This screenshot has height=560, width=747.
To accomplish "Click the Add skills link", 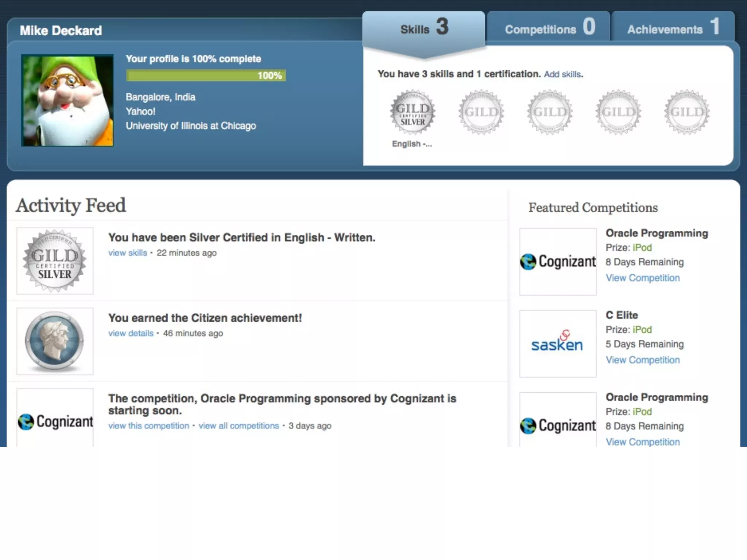I will tap(562, 74).
